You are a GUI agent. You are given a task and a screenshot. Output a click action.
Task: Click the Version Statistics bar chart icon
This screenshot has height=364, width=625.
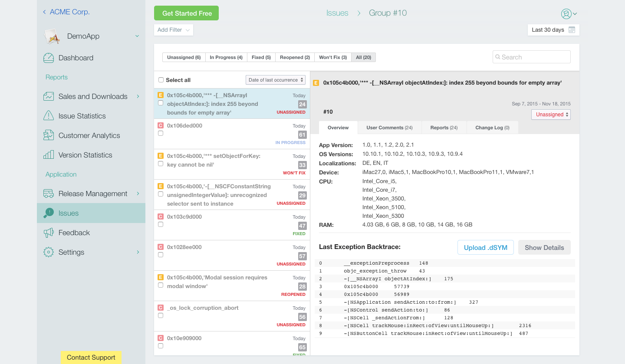[x=49, y=155]
